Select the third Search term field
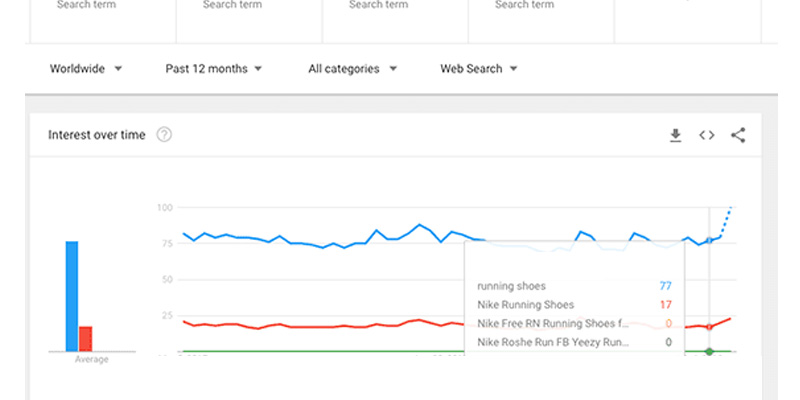 pos(380,6)
